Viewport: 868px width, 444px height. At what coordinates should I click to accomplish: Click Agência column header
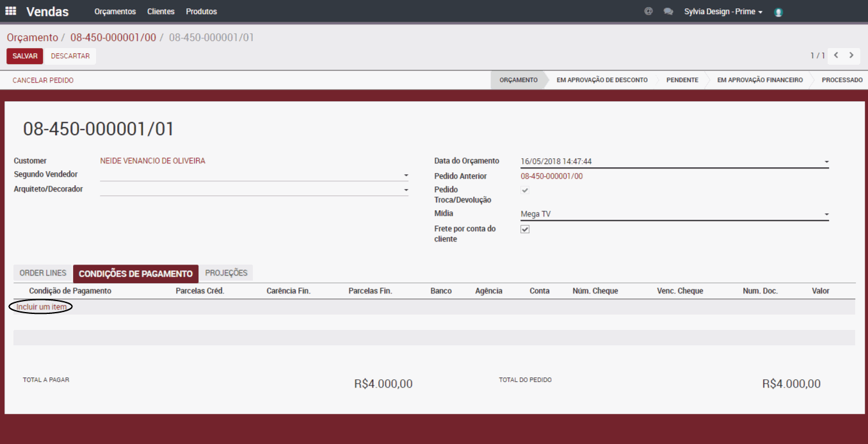coord(488,291)
